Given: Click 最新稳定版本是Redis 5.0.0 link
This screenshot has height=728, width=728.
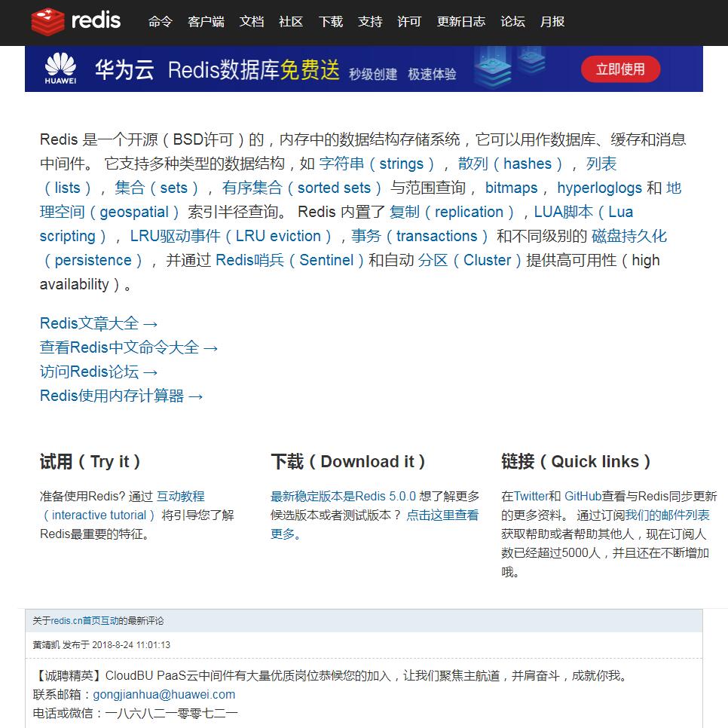Looking at the screenshot, I should coord(343,497).
